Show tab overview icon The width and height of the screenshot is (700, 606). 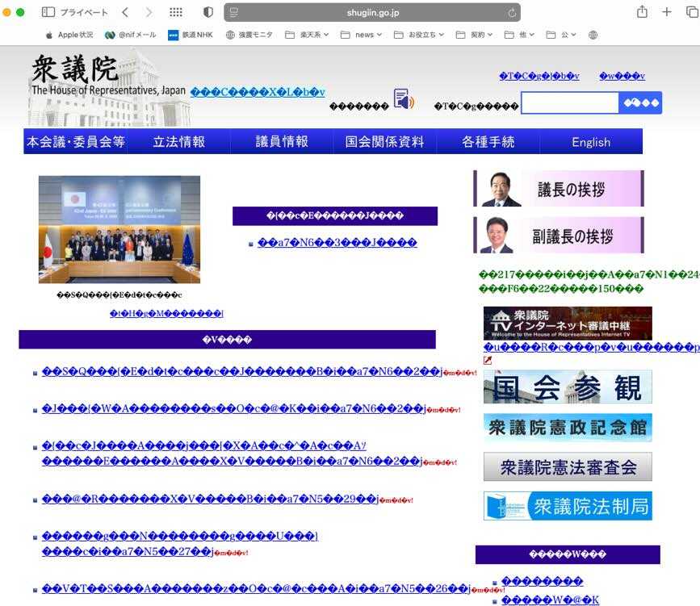coord(690,12)
